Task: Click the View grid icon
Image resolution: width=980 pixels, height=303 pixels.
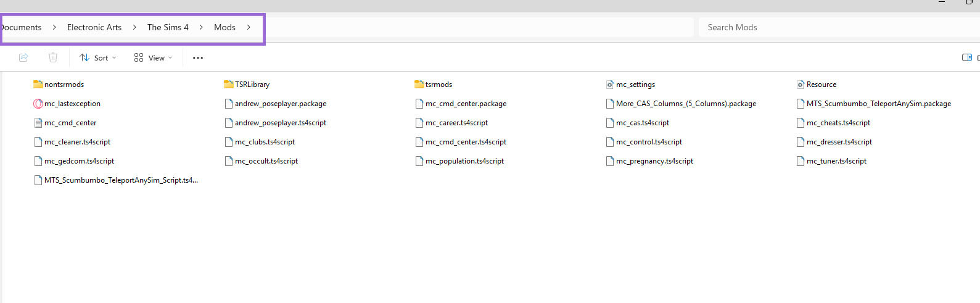Action: (139, 57)
